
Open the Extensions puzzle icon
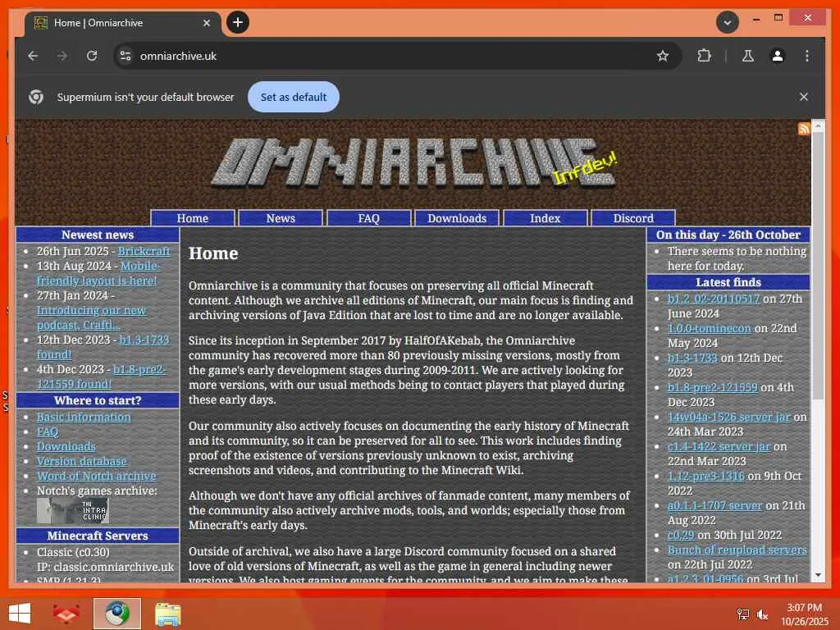pos(704,56)
